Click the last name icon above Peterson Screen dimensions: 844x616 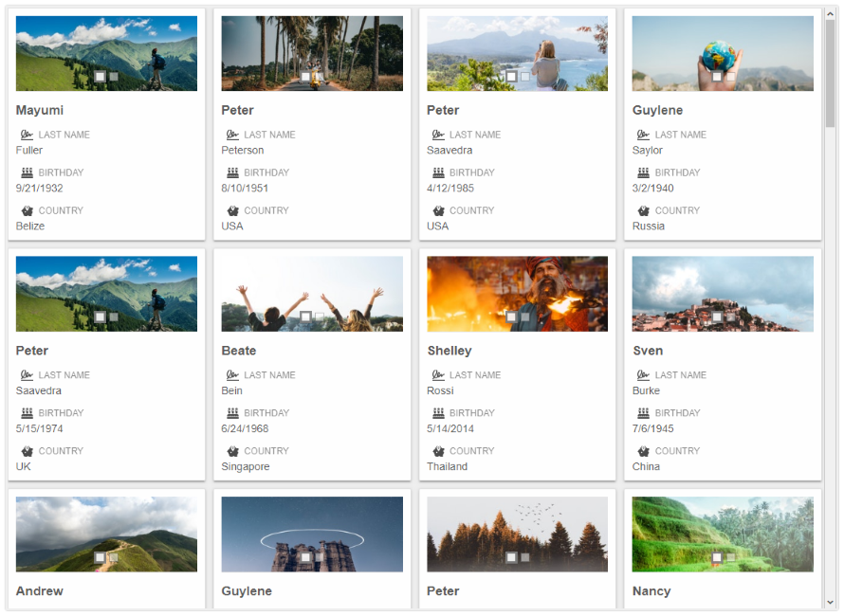pos(232,135)
